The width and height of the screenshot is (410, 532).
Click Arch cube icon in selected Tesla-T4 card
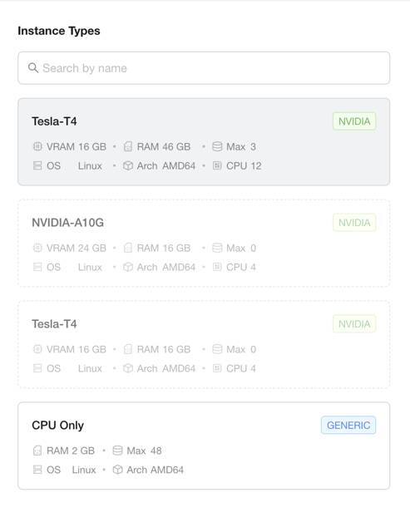(128, 165)
